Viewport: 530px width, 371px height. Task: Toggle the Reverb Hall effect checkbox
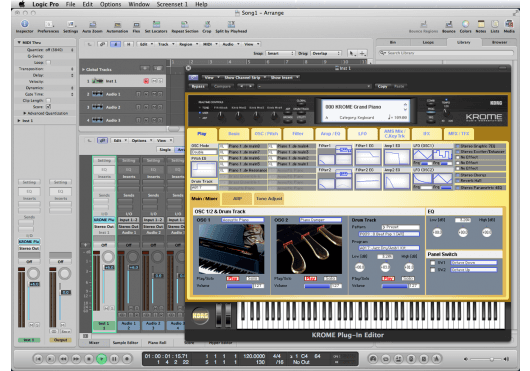[458, 181]
